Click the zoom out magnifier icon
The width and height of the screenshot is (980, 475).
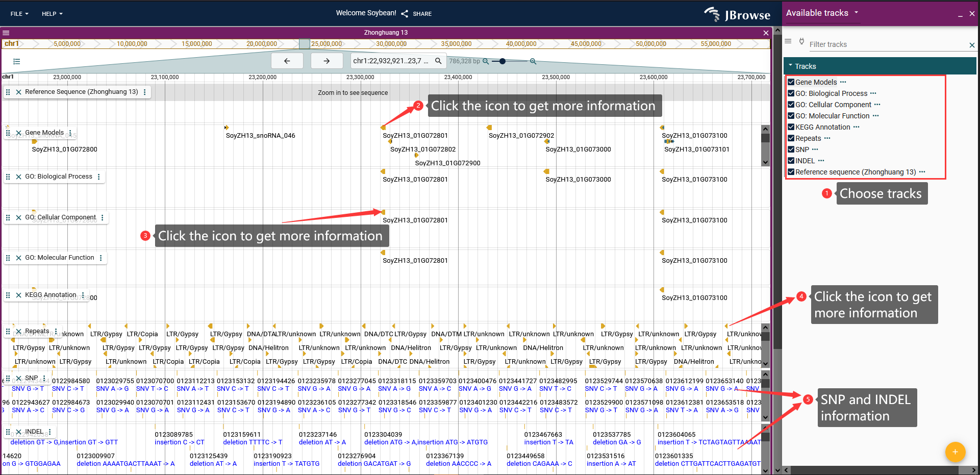click(486, 61)
